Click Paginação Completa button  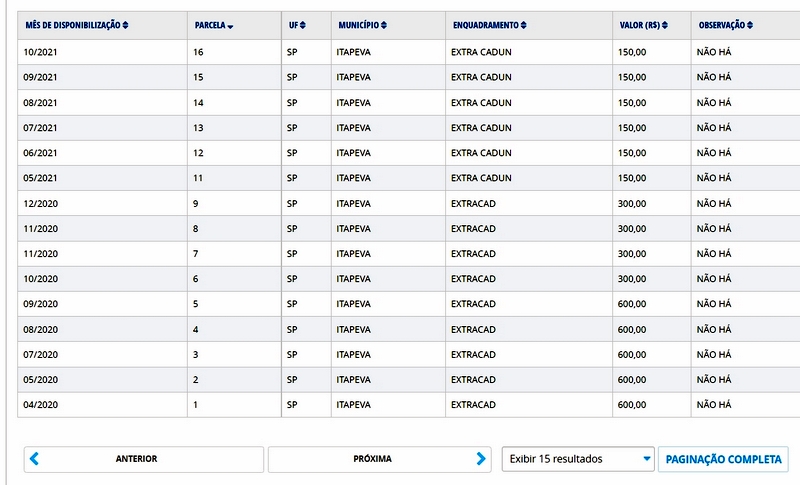pyautogui.click(x=724, y=459)
